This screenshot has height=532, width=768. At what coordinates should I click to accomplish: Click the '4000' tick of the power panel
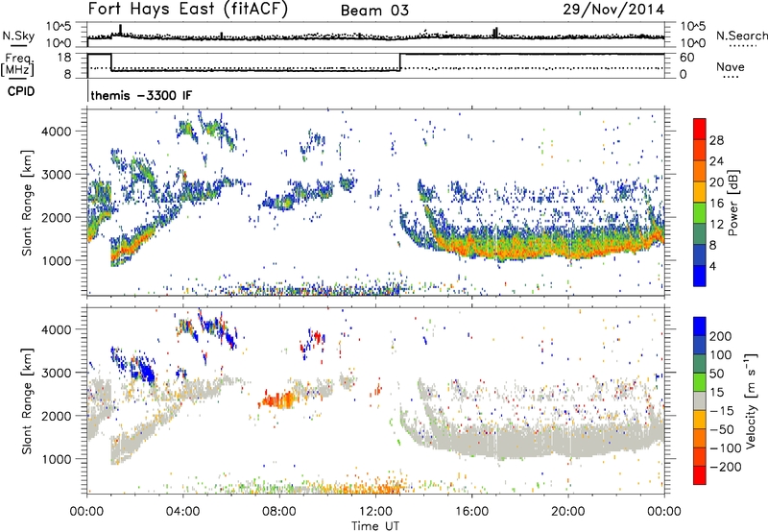(57, 132)
